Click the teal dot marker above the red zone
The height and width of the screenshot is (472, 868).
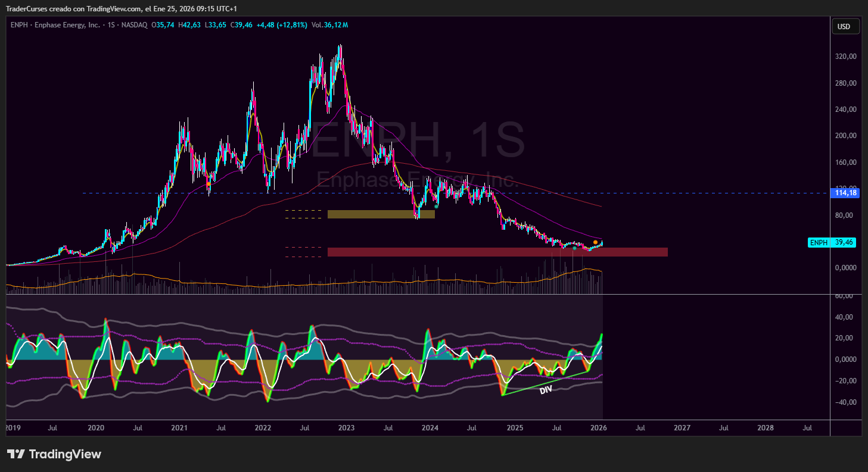click(x=574, y=248)
